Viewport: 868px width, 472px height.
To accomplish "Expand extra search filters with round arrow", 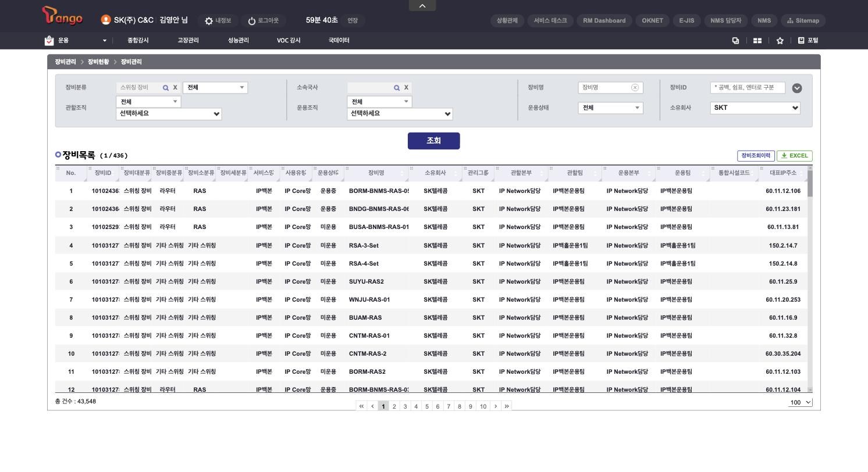I will tap(797, 88).
